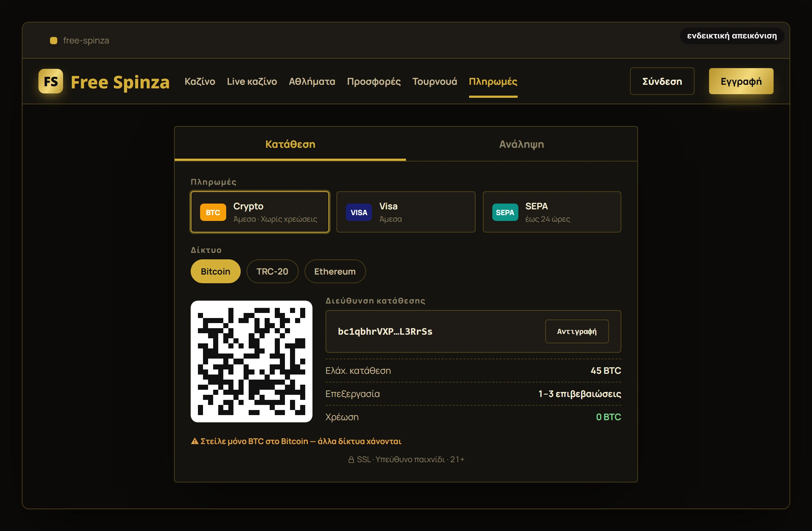Image resolution: width=812 pixels, height=531 pixels.
Task: Click the Δίκτυο section label
Action: point(206,250)
